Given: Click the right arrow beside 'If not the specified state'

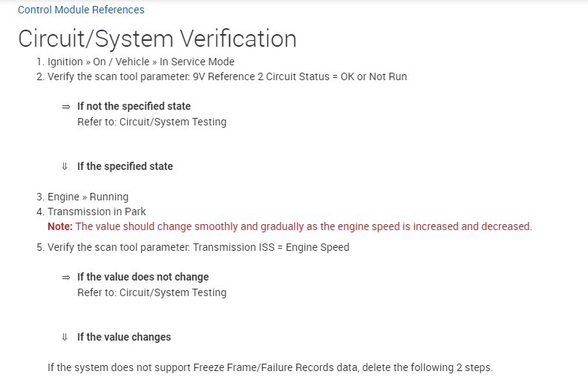Looking at the screenshot, I should click(x=66, y=107).
